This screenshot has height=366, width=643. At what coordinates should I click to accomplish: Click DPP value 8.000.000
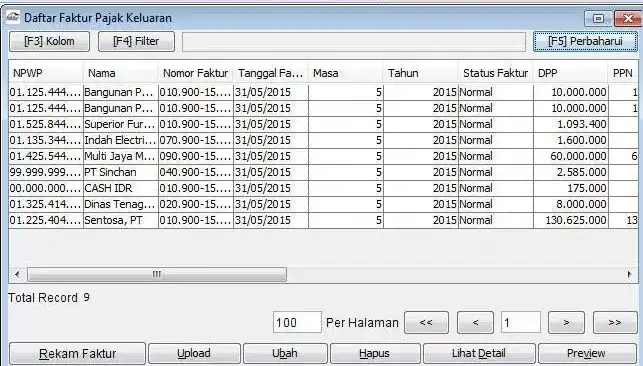point(571,204)
